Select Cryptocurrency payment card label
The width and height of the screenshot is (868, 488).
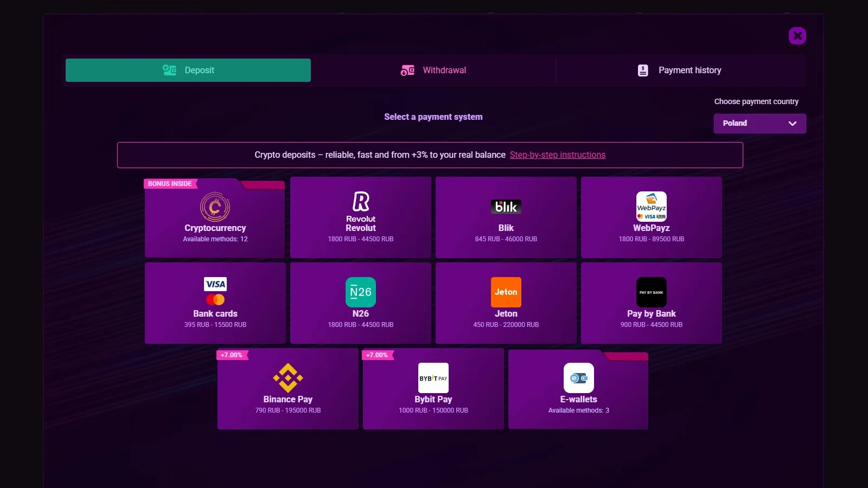pos(215,228)
